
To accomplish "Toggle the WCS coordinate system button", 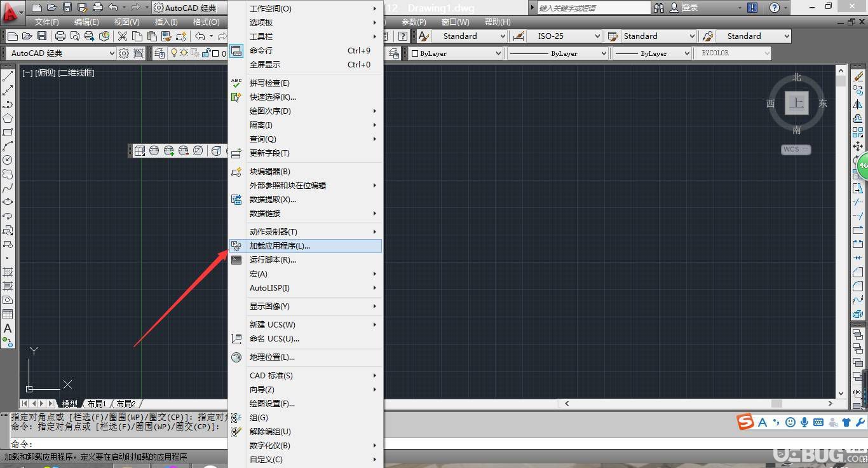I will 796,149.
